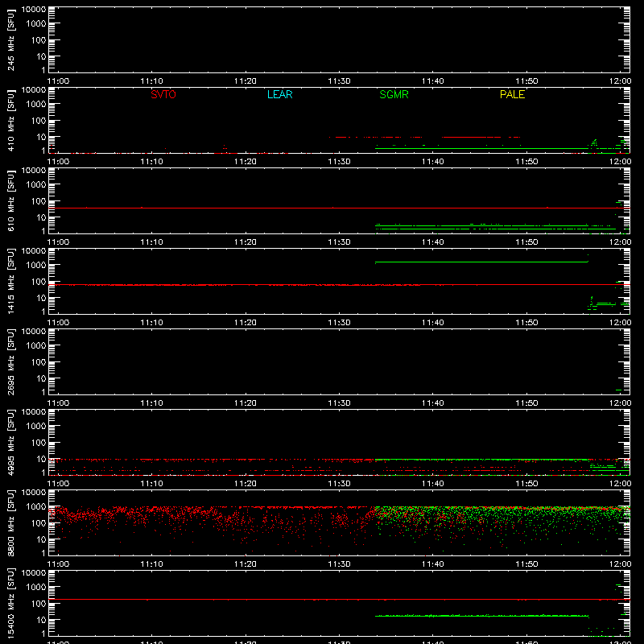
Task: Select the 610 MHz [SFU] axis label
Action: (11, 201)
